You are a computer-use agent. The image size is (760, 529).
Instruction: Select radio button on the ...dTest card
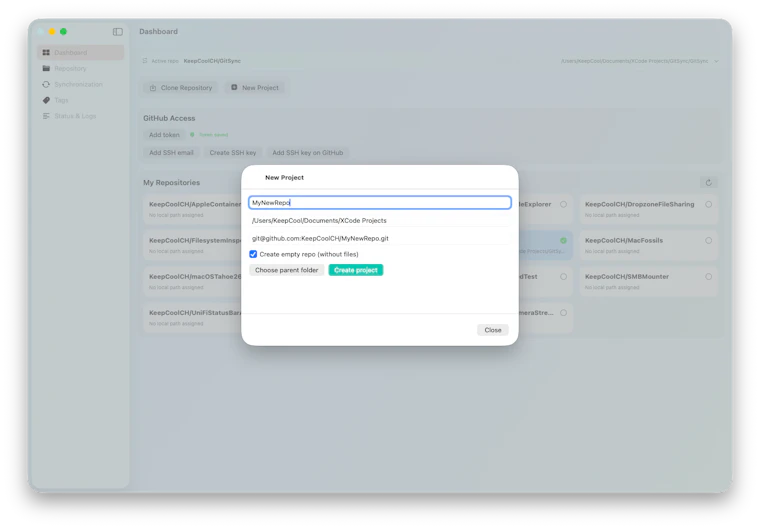point(563,277)
